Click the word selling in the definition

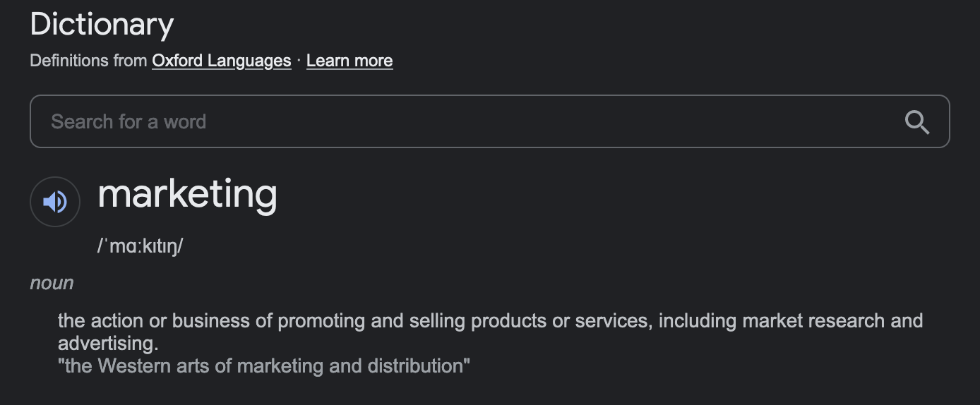[437, 321]
